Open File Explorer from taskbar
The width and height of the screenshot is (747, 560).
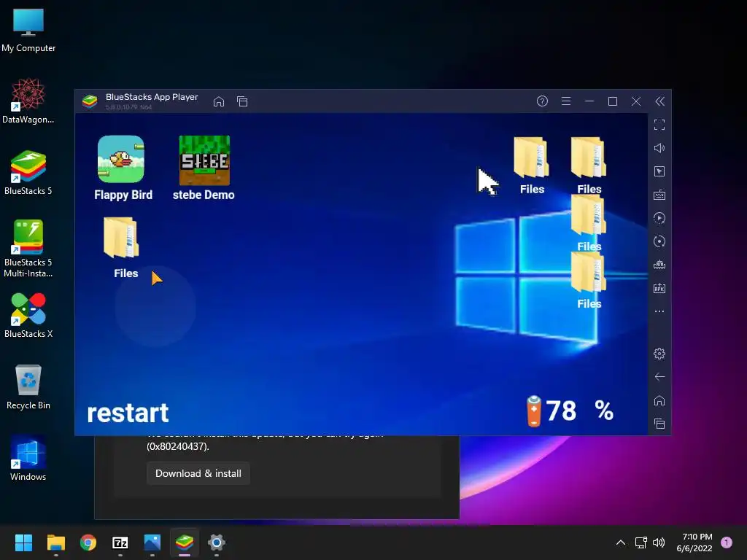pos(55,542)
